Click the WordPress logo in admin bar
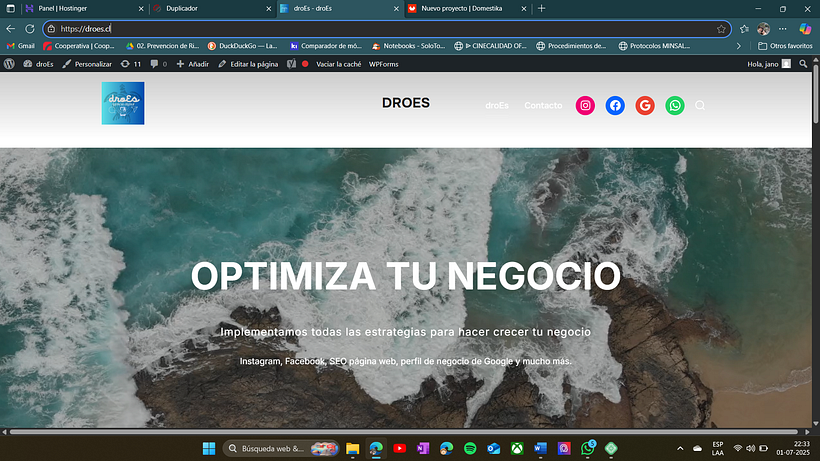Image resolution: width=820 pixels, height=461 pixels. tap(9, 63)
